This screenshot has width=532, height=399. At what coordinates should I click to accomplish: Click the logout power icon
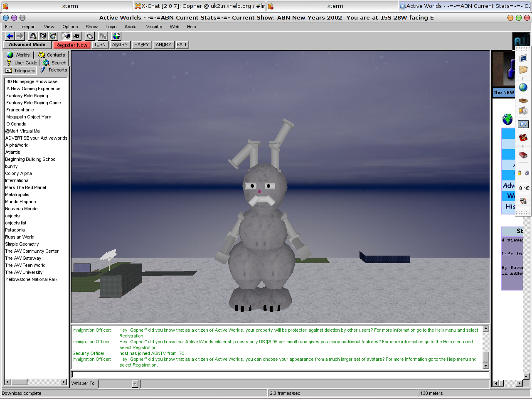[527, 173]
